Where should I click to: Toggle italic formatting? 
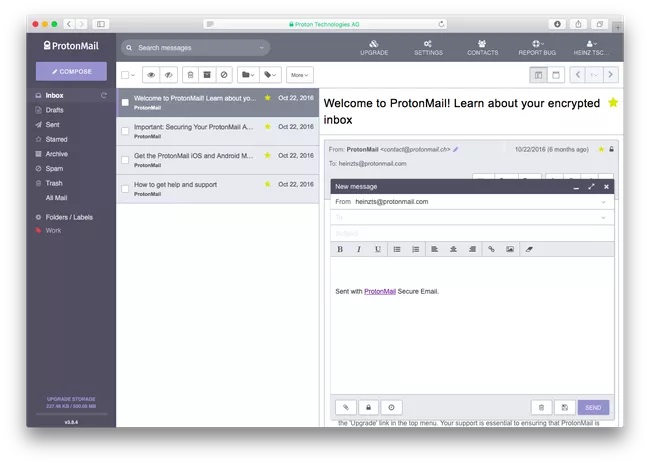coord(359,249)
